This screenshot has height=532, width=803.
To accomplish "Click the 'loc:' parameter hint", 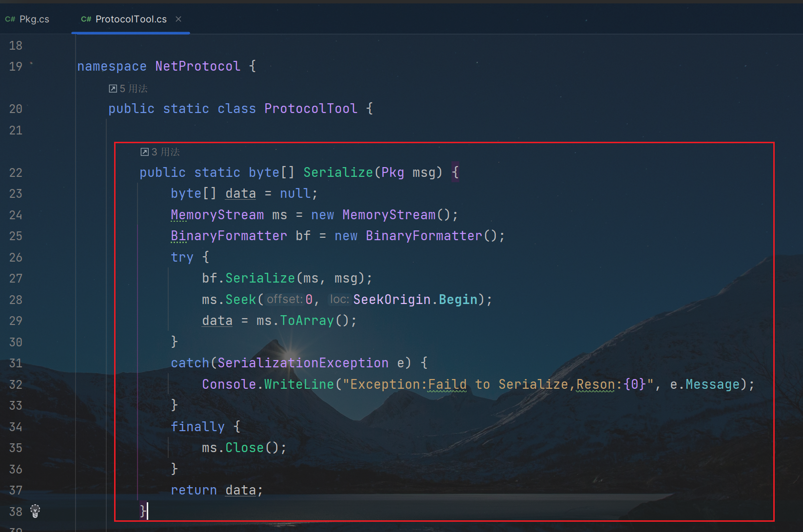I will (340, 299).
